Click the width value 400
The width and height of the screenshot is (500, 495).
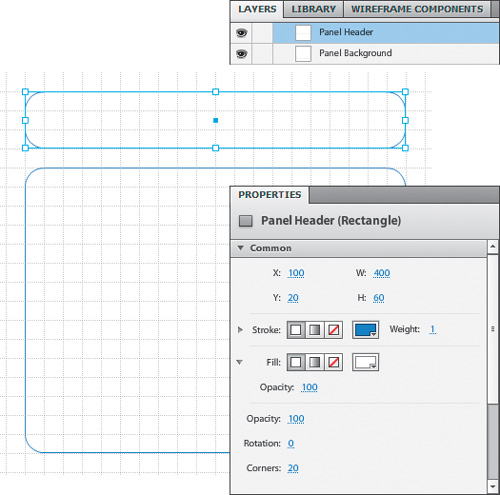pyautogui.click(x=382, y=273)
